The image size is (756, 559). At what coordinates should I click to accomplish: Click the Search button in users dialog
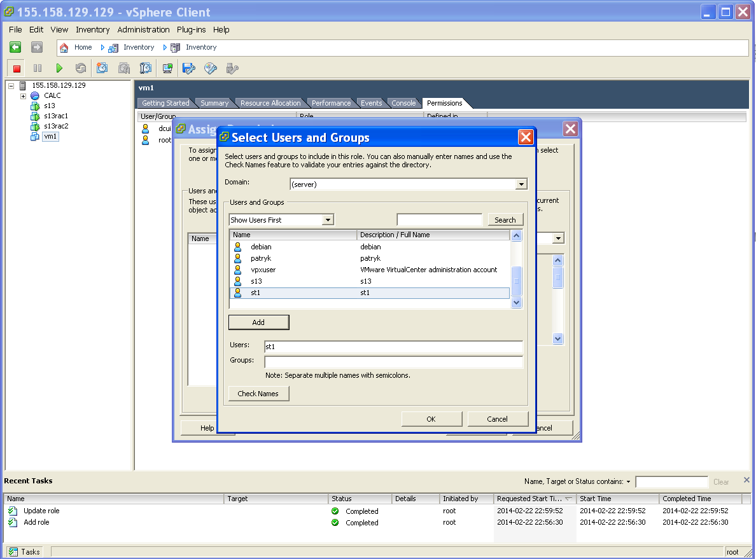pyautogui.click(x=505, y=220)
